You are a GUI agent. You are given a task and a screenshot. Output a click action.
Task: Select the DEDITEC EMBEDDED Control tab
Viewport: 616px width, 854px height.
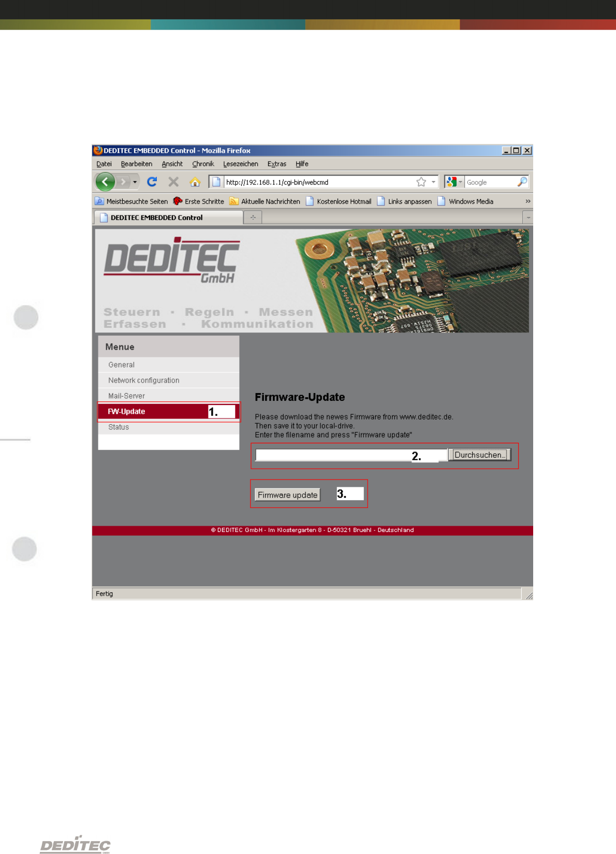click(168, 218)
